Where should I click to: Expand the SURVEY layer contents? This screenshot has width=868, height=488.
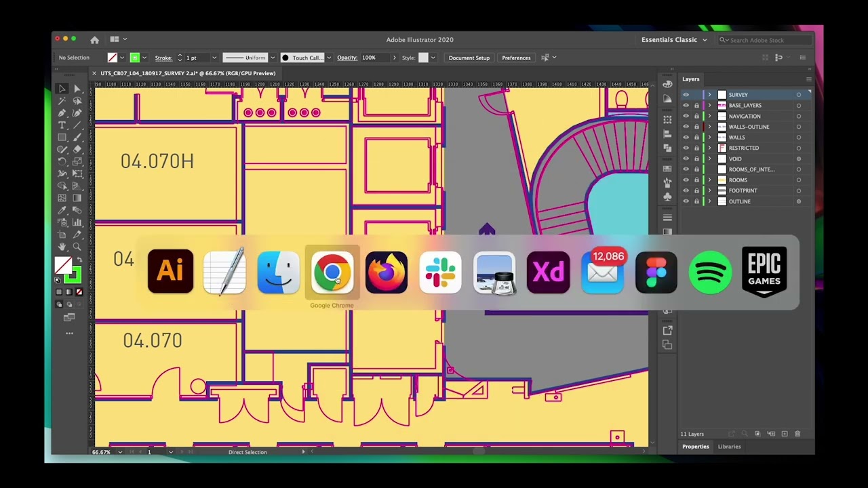[709, 95]
